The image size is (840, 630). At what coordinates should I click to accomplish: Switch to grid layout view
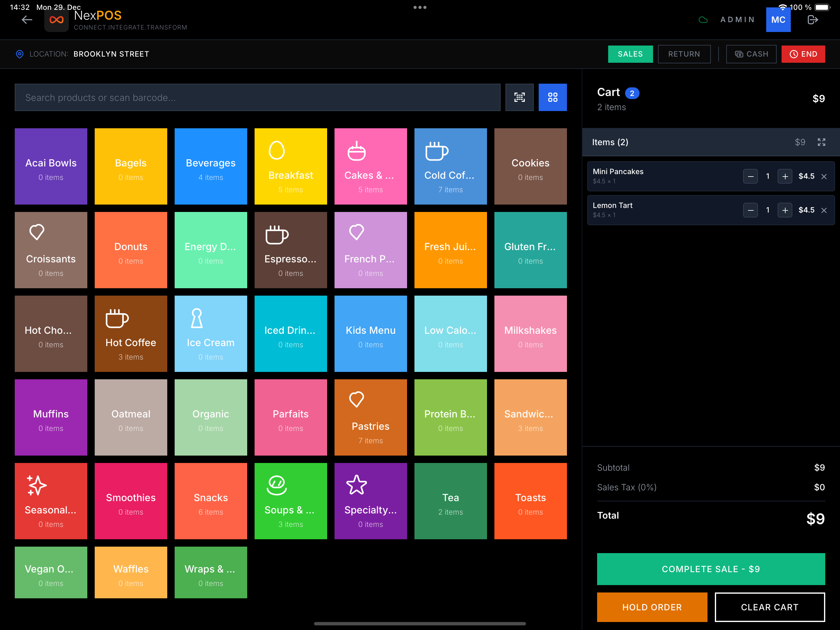553,97
